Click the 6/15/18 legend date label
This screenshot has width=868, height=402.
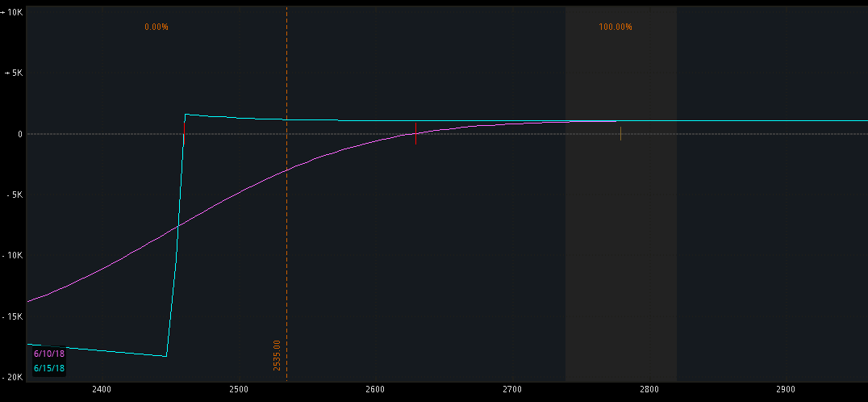click(49, 368)
